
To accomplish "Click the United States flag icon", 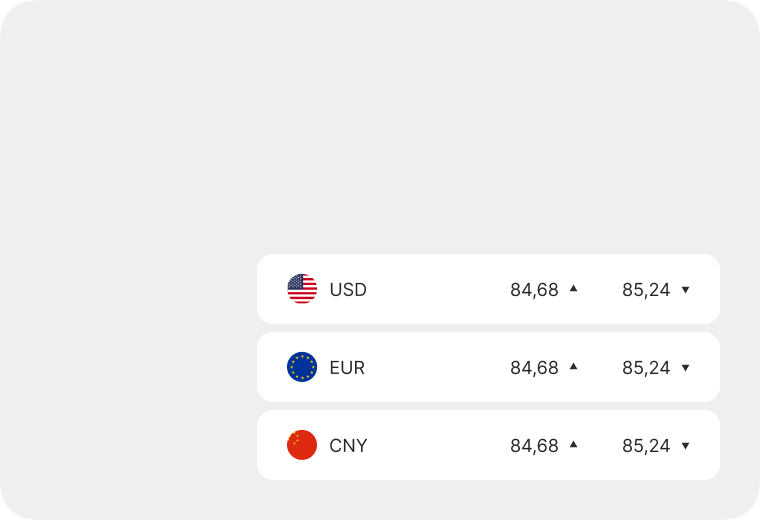I will click(302, 289).
